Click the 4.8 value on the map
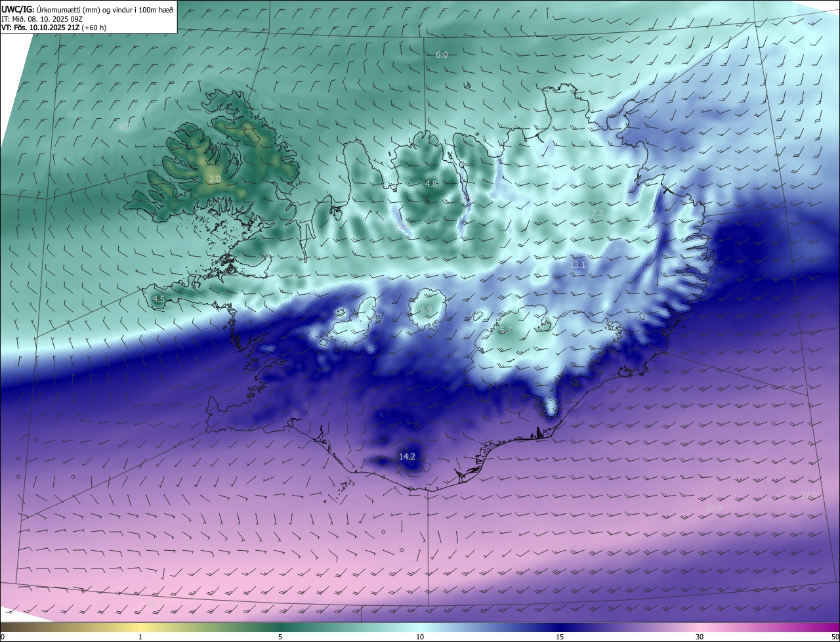Screen dimensions: 840x642 click(431, 184)
